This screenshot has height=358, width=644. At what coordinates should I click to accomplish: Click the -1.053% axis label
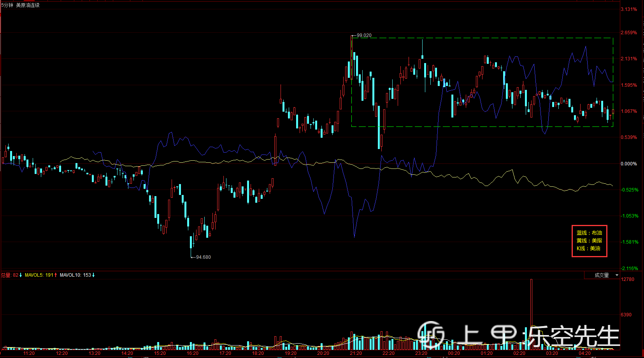point(630,216)
